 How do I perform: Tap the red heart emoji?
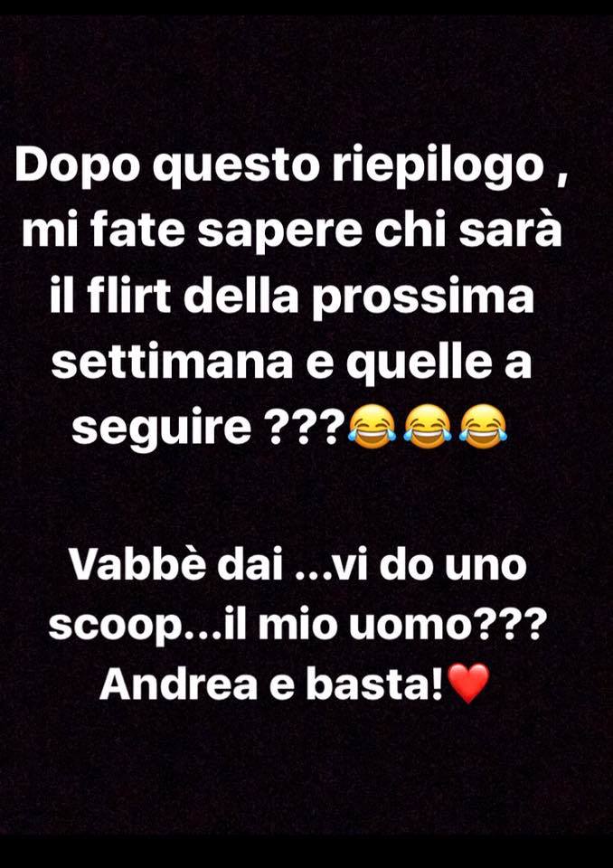coord(468,683)
